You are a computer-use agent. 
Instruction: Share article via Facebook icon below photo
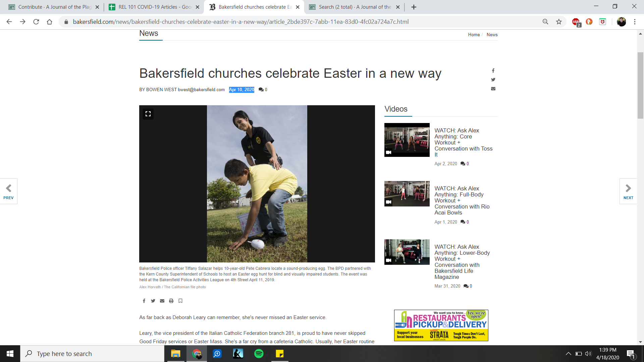tap(144, 301)
